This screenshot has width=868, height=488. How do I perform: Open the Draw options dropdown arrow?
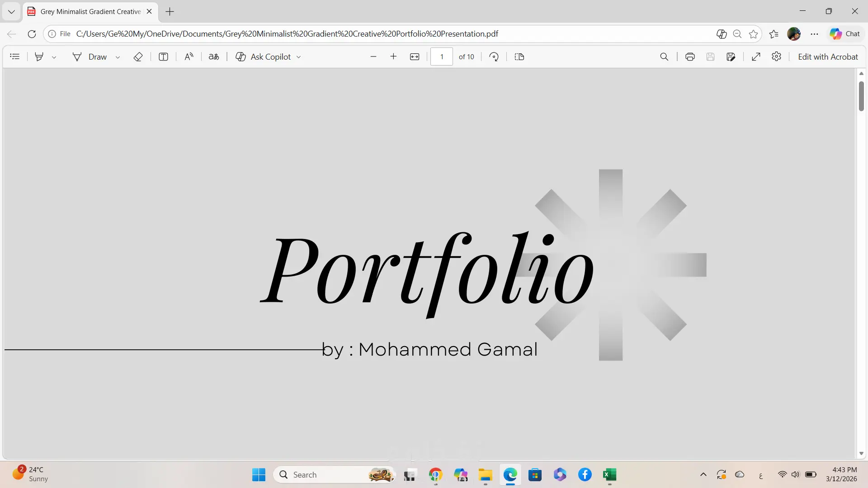118,57
